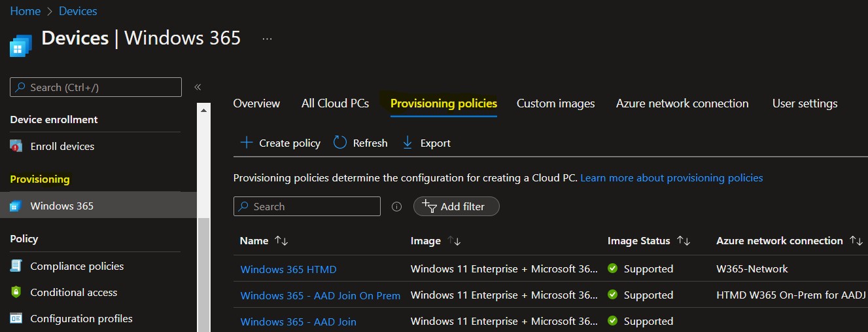Screen dimensions: 868x332
Task: Sort by Image column arrows
Action: point(455,241)
